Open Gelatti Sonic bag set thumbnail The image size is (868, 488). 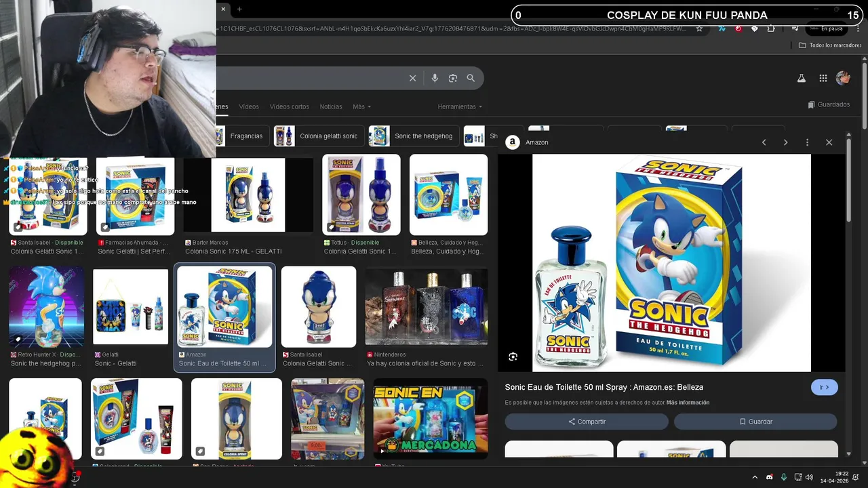click(130, 306)
